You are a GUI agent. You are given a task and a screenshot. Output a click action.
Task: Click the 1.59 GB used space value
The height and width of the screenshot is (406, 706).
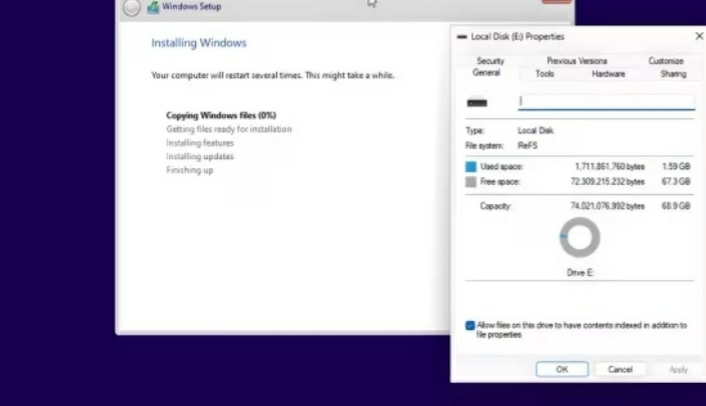pos(676,167)
